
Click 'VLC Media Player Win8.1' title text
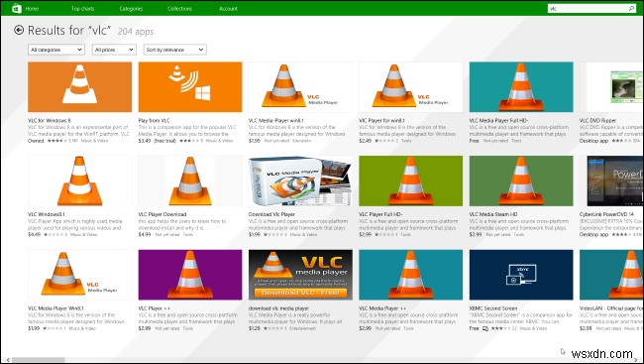[55, 308]
